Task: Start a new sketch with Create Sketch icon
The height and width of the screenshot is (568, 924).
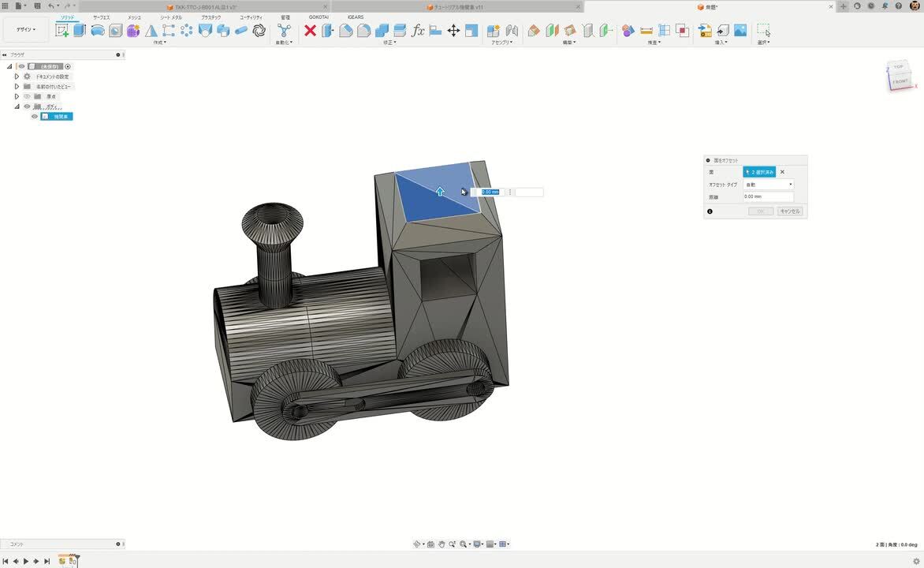Action: pyautogui.click(x=61, y=31)
